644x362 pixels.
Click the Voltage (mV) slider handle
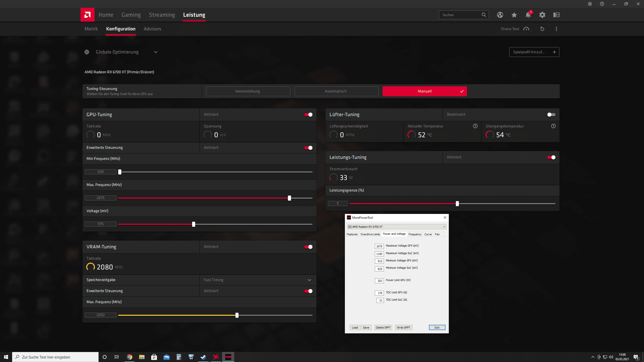[x=193, y=224]
